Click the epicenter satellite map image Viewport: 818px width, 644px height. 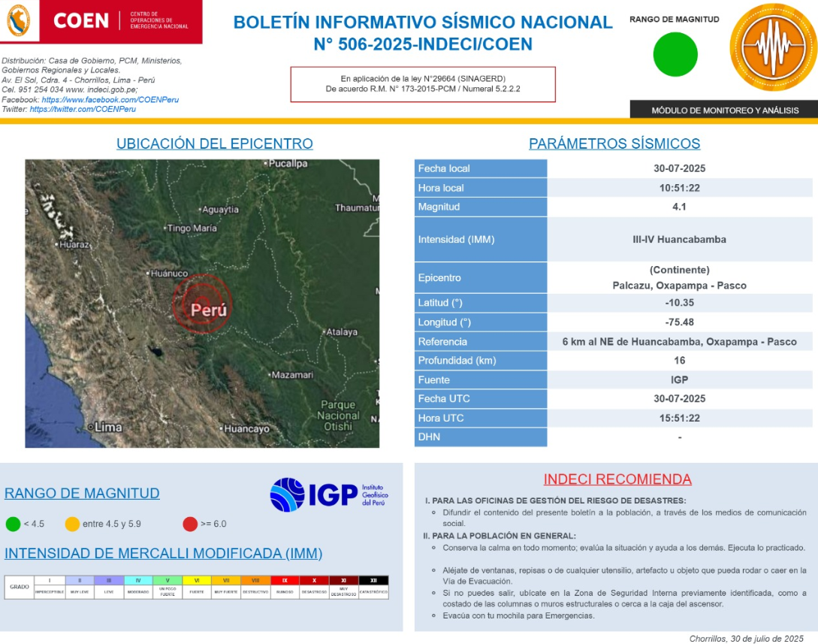pyautogui.click(x=202, y=304)
